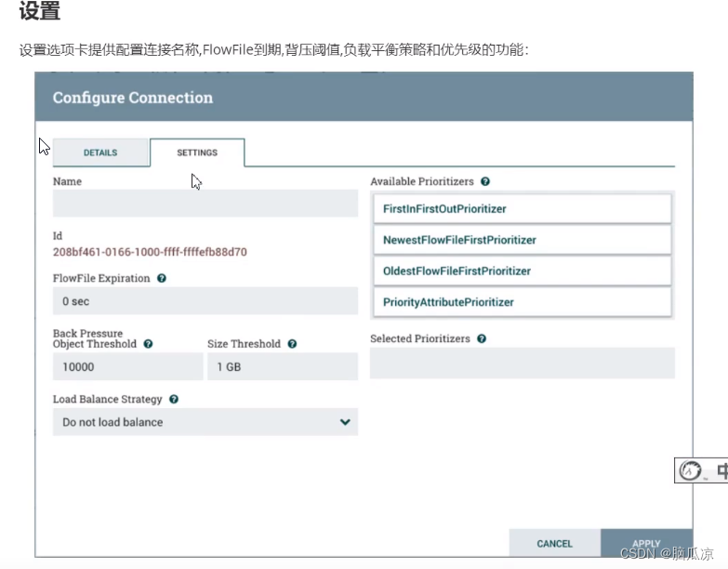Click the input method speedometer icon
The width and height of the screenshot is (728, 569).
point(691,470)
